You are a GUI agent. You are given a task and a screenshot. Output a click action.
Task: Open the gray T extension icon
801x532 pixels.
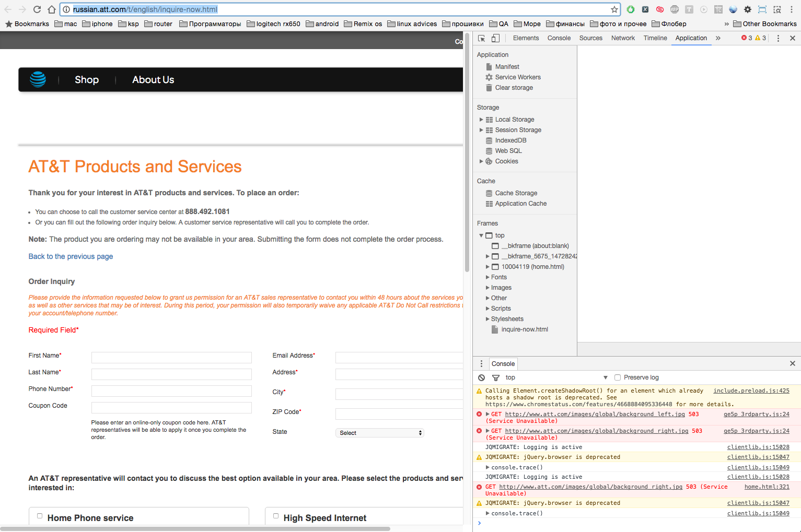click(x=689, y=9)
